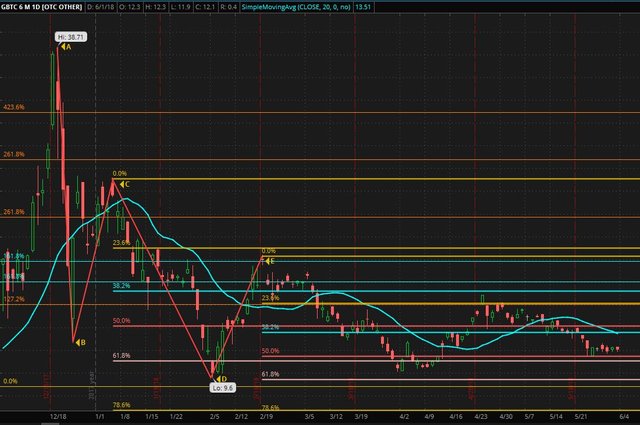Select the 38.2% label of the C-D retracement
This screenshot has width=640, height=425.
(x=121, y=286)
